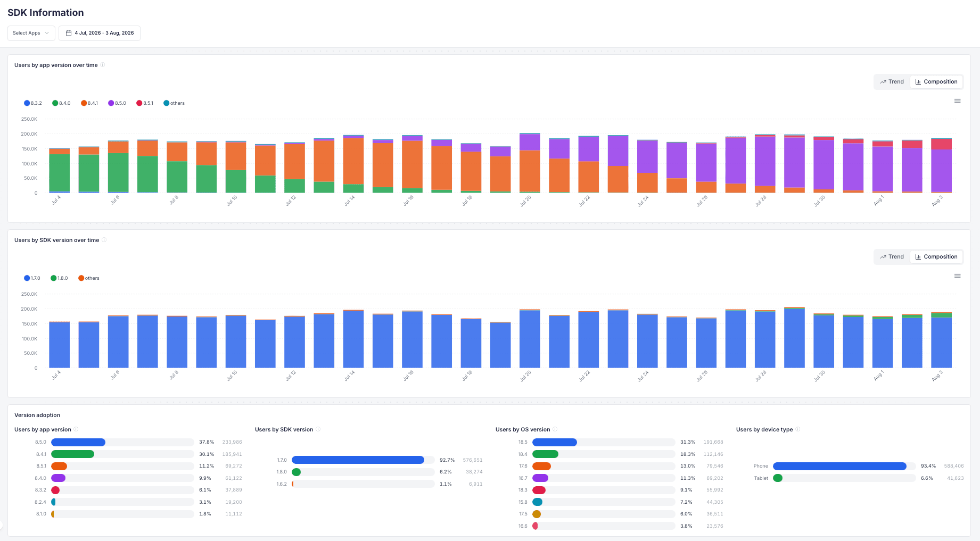
Task: Toggle others series in SDK version legend
Action: point(89,278)
